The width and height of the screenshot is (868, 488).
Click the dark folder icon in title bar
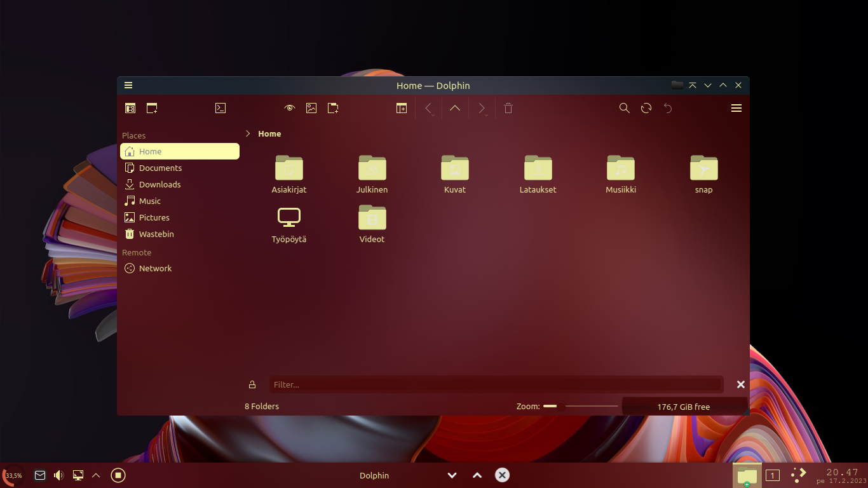coord(677,85)
